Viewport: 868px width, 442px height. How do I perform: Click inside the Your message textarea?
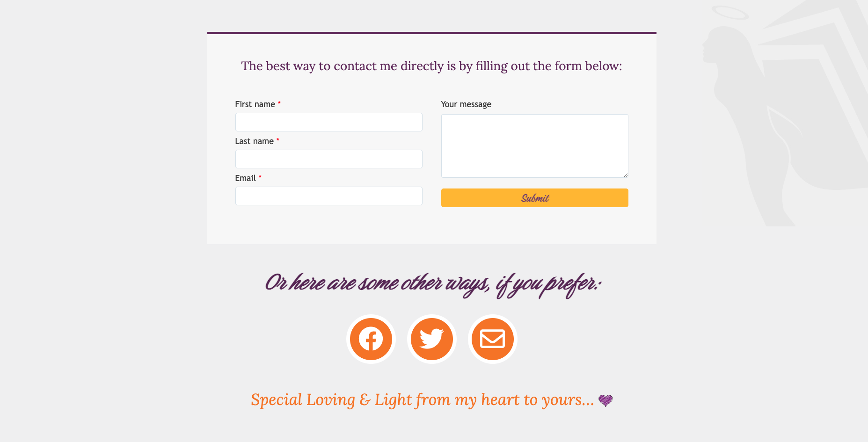534,145
